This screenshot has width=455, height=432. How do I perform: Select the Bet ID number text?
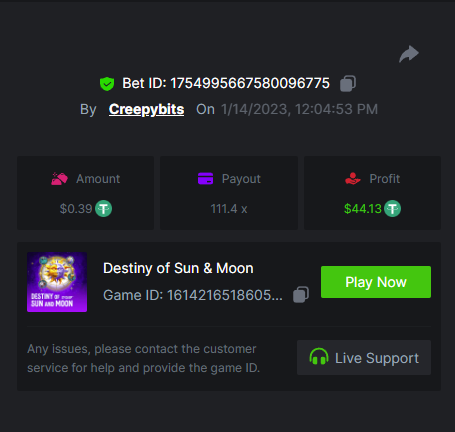(250, 83)
